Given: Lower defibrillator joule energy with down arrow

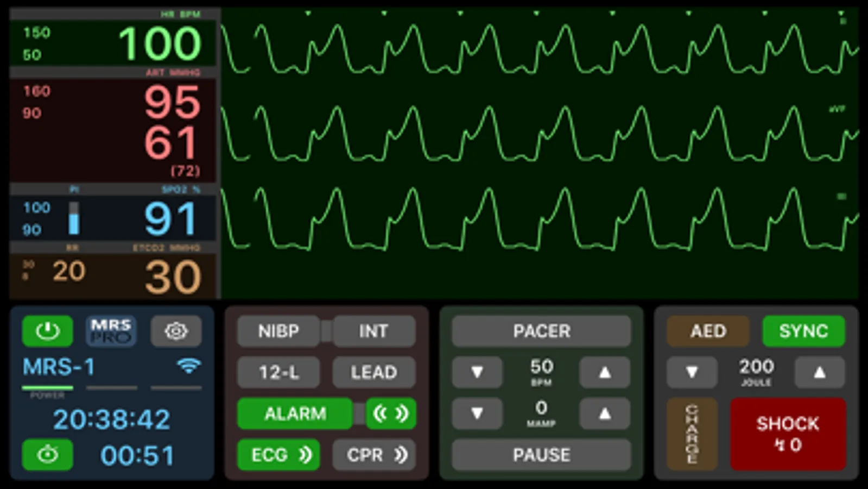Looking at the screenshot, I should (x=692, y=372).
